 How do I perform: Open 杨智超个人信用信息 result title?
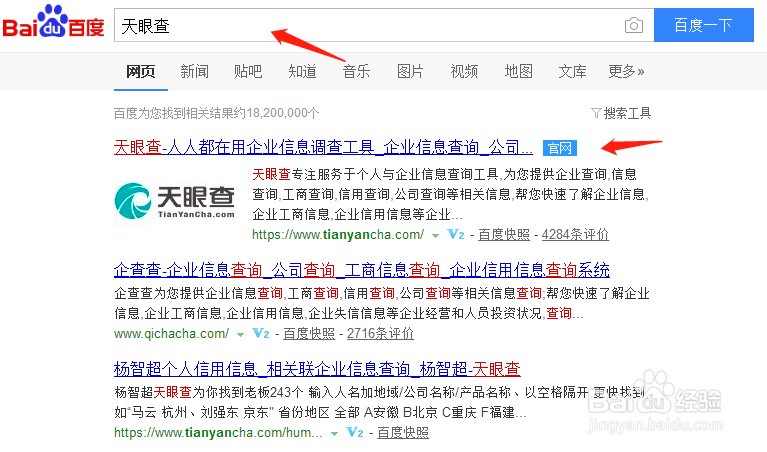317,369
